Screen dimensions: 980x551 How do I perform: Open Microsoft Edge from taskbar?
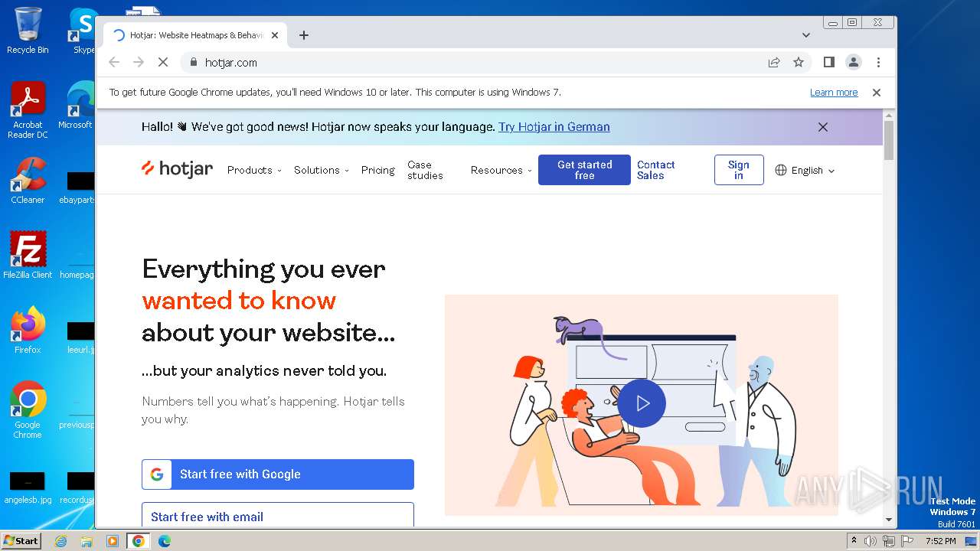pos(164,541)
